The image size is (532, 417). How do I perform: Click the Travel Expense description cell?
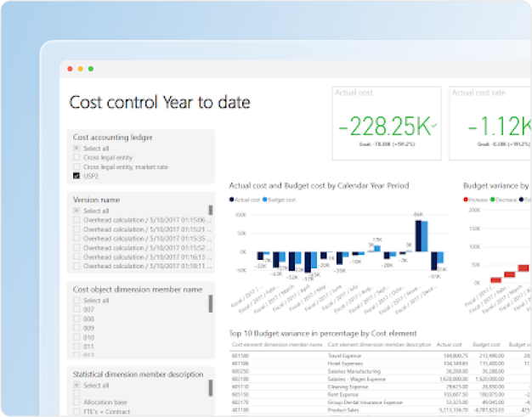(344, 356)
